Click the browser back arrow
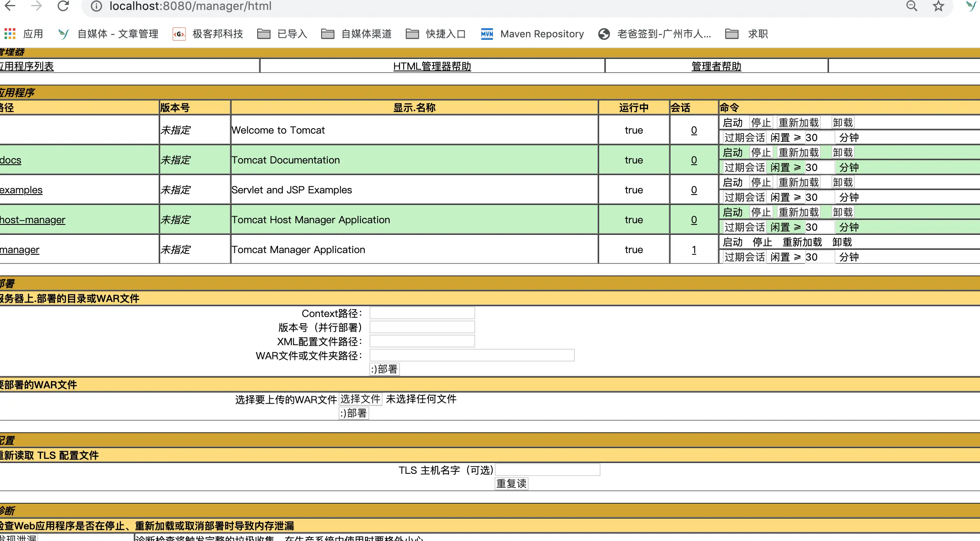Screen dimensions: 980x541 10,6
